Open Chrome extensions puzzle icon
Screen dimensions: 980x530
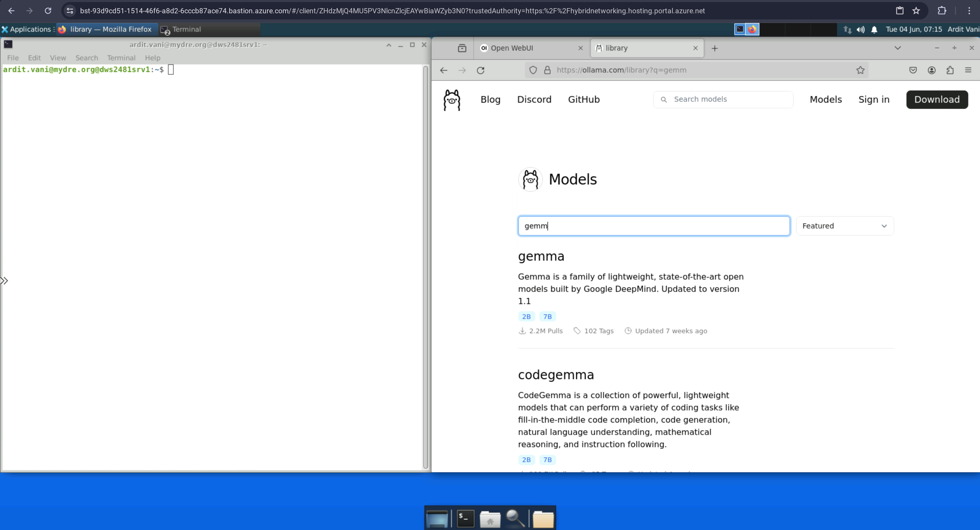click(942, 11)
